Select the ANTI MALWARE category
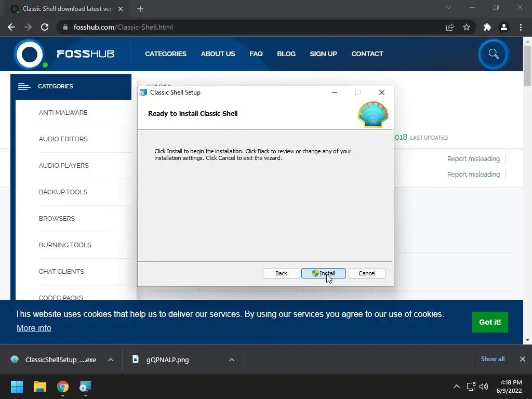 pos(63,112)
